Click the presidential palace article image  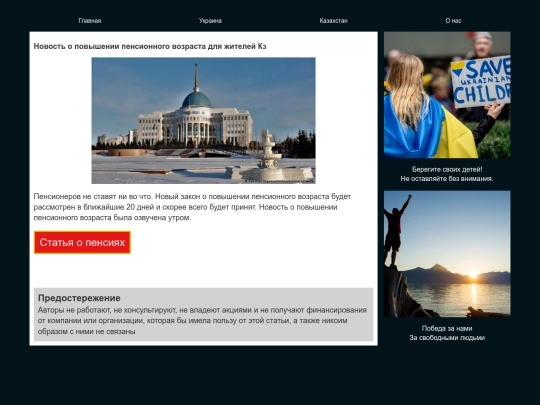[204, 121]
